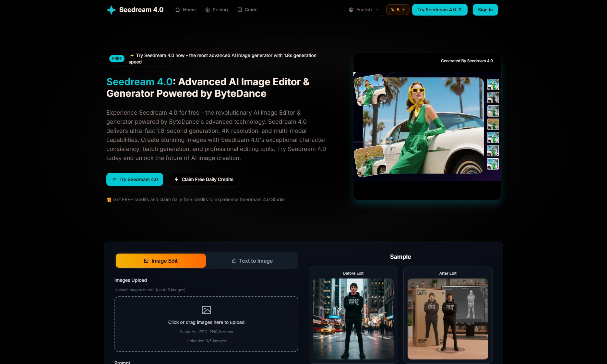607x364 pixels.
Task: Click the hero Try Seedream 4.0 button
Action: point(135,179)
